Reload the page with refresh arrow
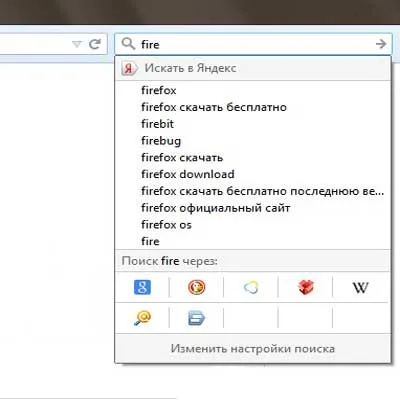 tap(95, 44)
